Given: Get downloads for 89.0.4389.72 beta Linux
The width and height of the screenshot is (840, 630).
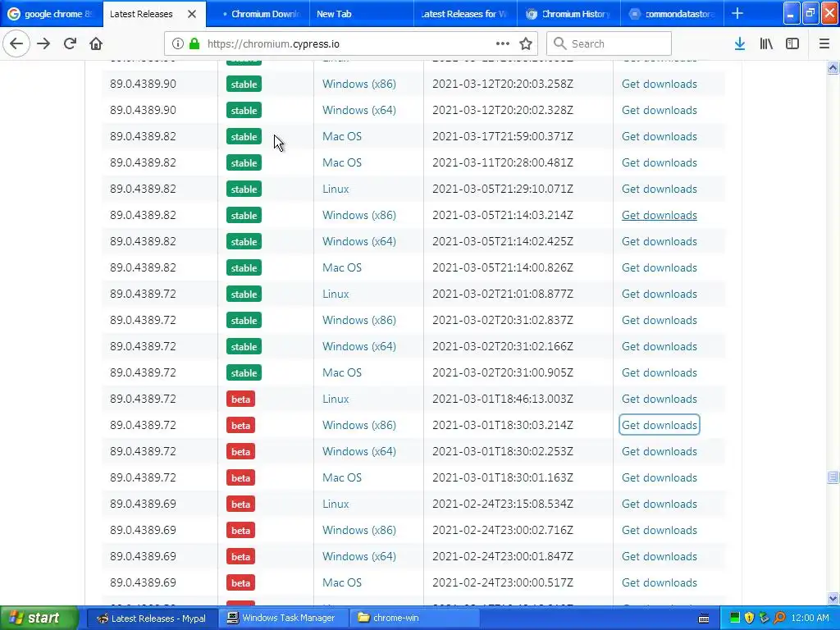Looking at the screenshot, I should pyautogui.click(x=659, y=399).
